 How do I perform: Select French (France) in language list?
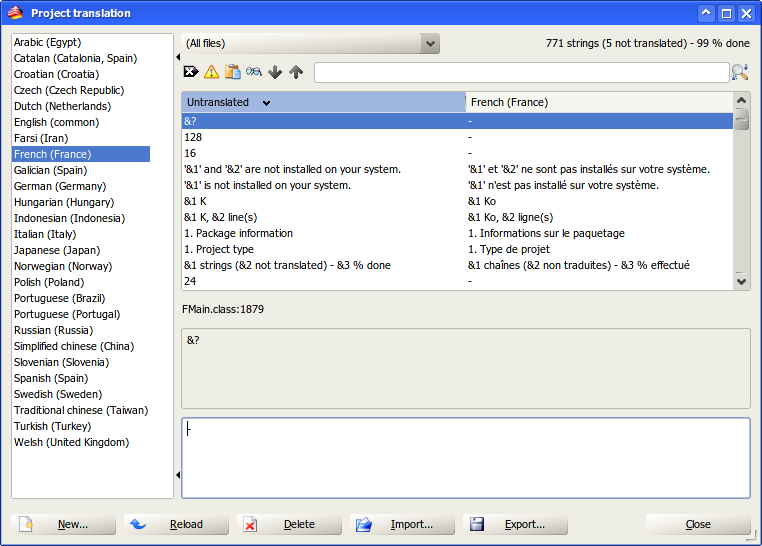(x=81, y=154)
